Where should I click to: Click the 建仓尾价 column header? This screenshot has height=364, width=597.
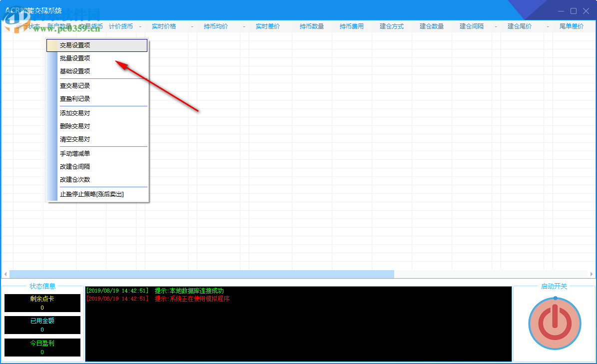click(x=520, y=26)
